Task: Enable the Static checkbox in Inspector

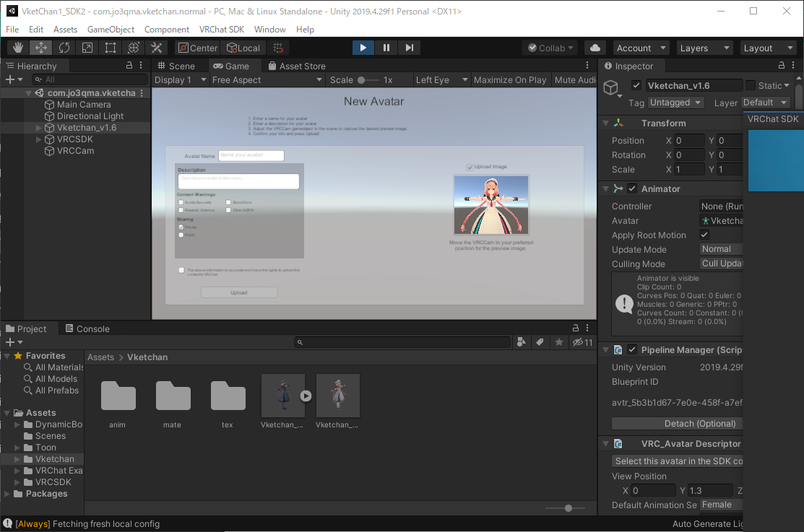Action: click(x=751, y=85)
